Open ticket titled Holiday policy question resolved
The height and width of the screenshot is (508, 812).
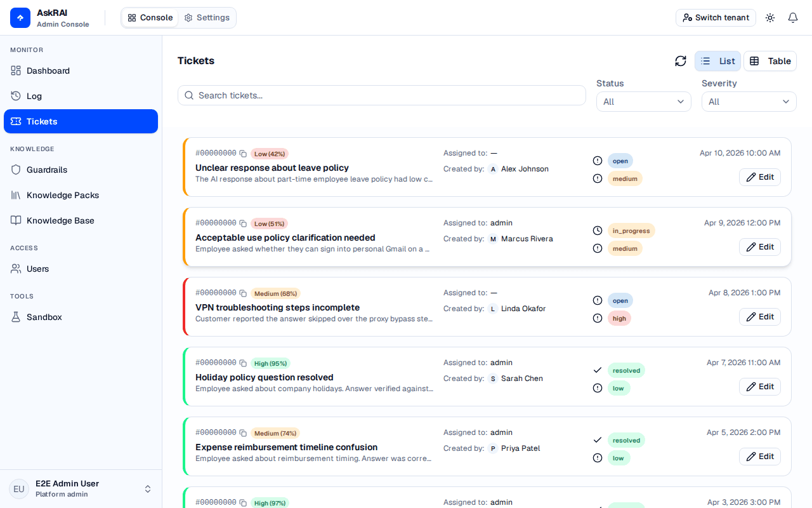click(265, 377)
